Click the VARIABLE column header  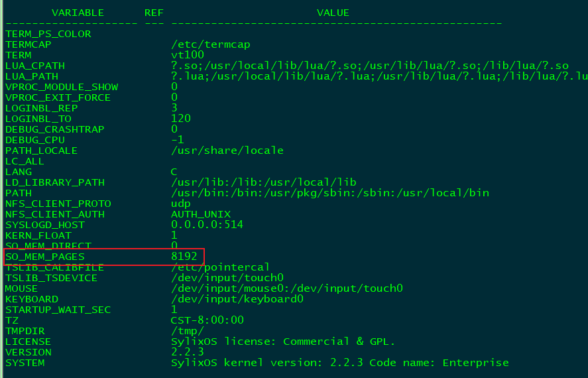[78, 13]
